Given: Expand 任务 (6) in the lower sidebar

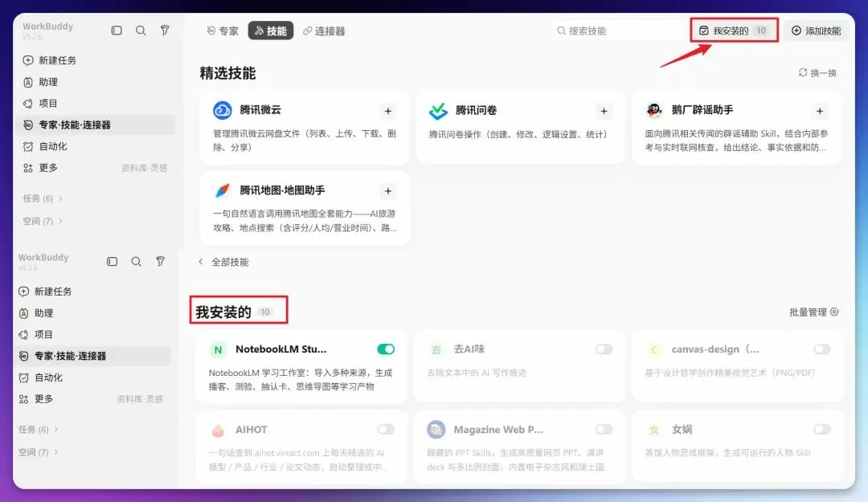Looking at the screenshot, I should point(39,430).
